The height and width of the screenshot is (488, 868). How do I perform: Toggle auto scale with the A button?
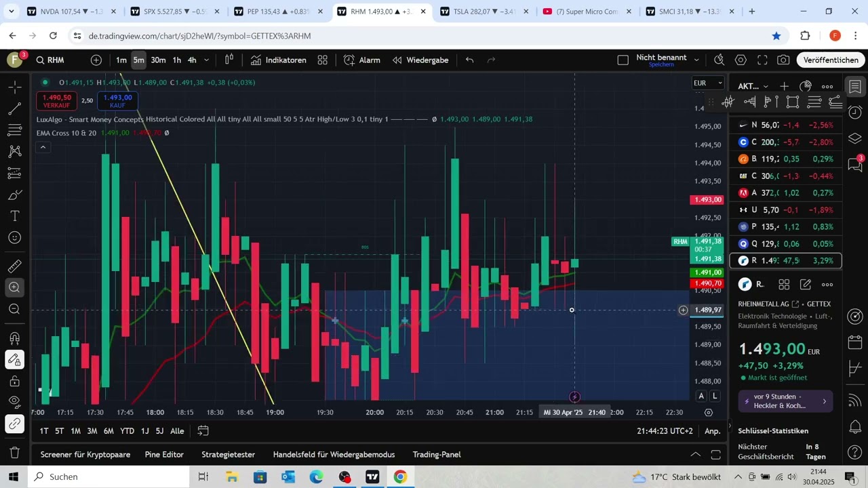(702, 396)
